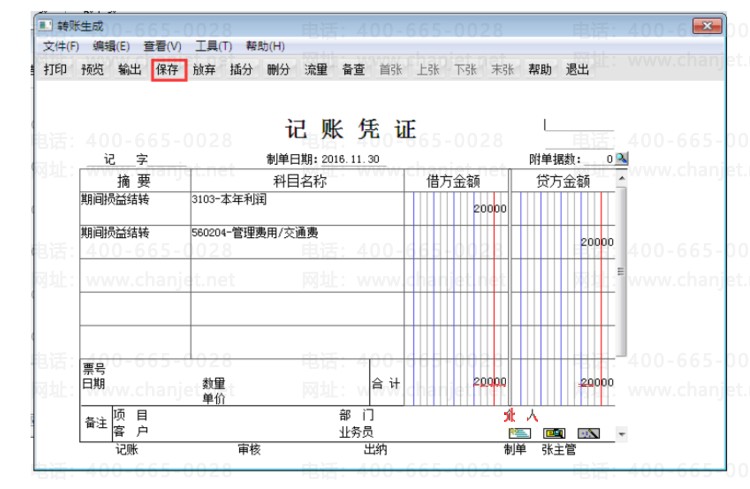Open 预览 print preview
Viewport: 750px width, 489px height.
point(93,70)
